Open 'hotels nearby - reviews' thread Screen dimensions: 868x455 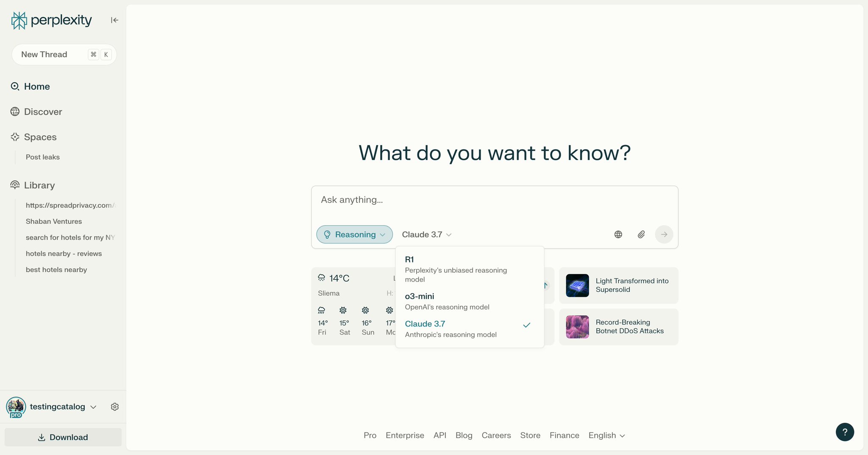tap(64, 254)
